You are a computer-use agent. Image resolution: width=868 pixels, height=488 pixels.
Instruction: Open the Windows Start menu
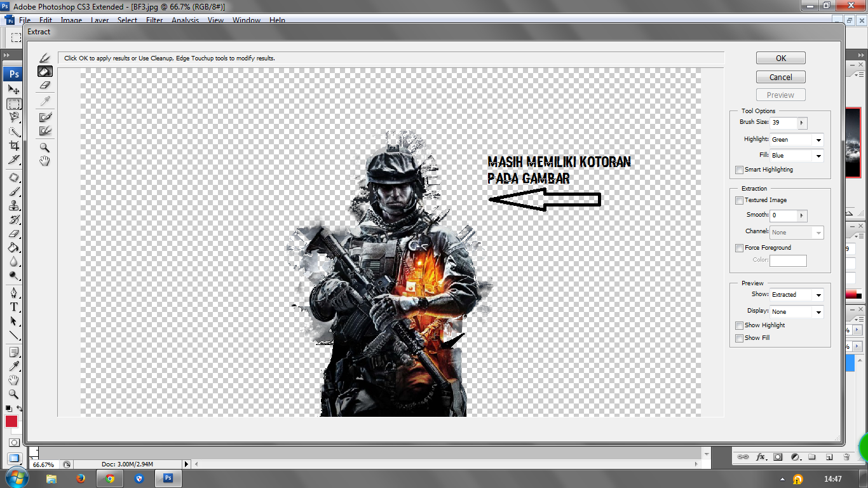(x=16, y=478)
